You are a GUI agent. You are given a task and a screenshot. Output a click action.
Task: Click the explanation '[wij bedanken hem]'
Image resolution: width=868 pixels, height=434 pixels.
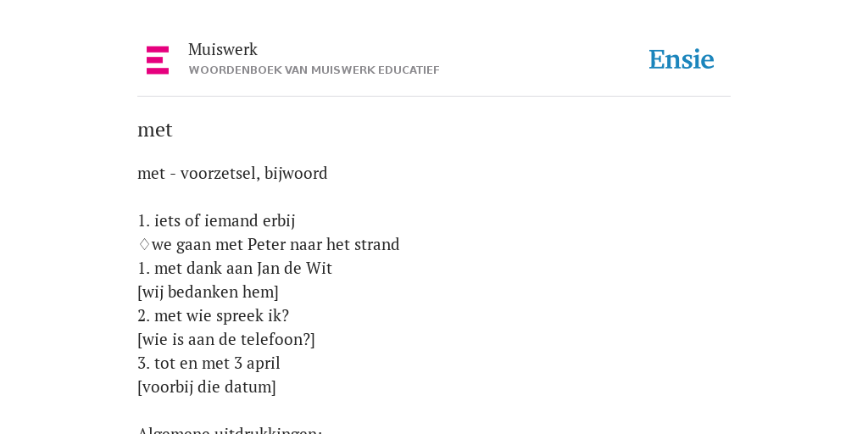pos(209,292)
